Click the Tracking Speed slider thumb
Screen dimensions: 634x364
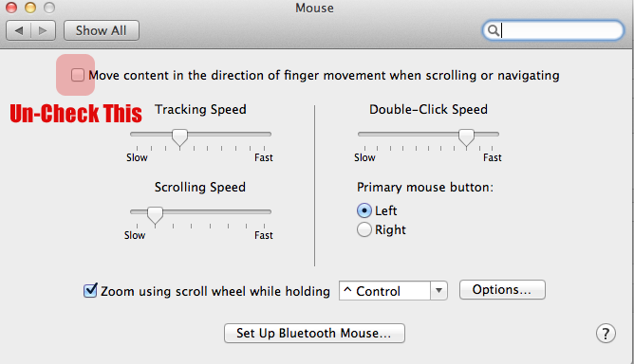click(x=179, y=137)
